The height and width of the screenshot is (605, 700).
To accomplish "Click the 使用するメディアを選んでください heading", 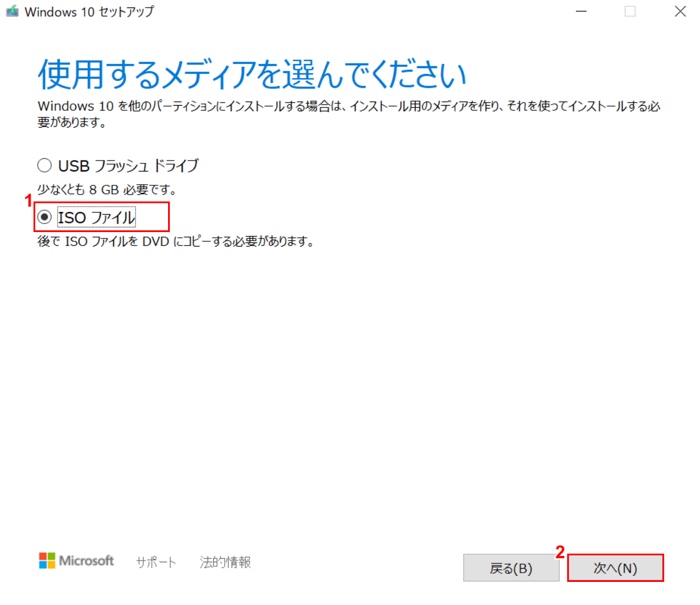I will [x=252, y=74].
